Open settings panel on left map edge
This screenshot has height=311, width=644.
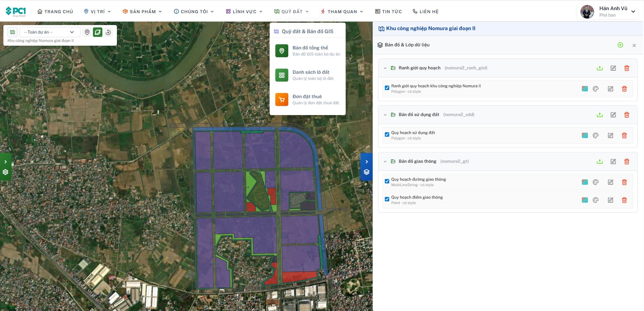point(5,172)
